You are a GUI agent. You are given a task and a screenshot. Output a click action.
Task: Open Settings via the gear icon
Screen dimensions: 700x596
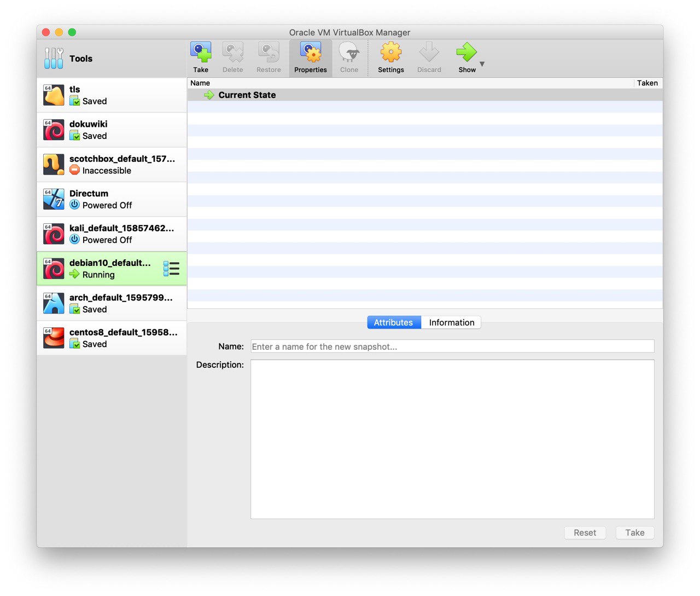(391, 52)
